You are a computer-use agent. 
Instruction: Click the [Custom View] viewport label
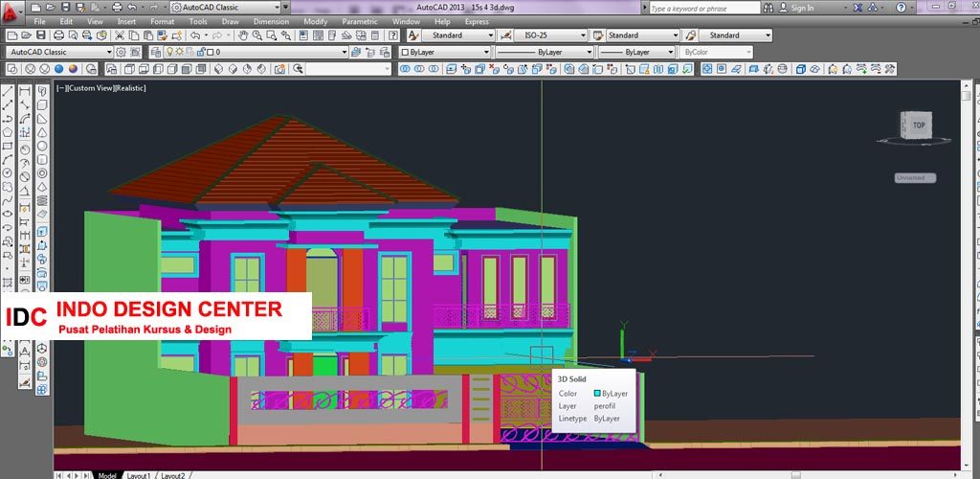tap(90, 88)
